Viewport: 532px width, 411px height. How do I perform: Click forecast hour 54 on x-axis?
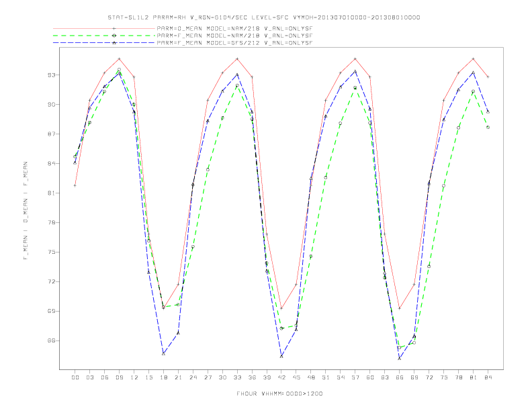[341, 377]
